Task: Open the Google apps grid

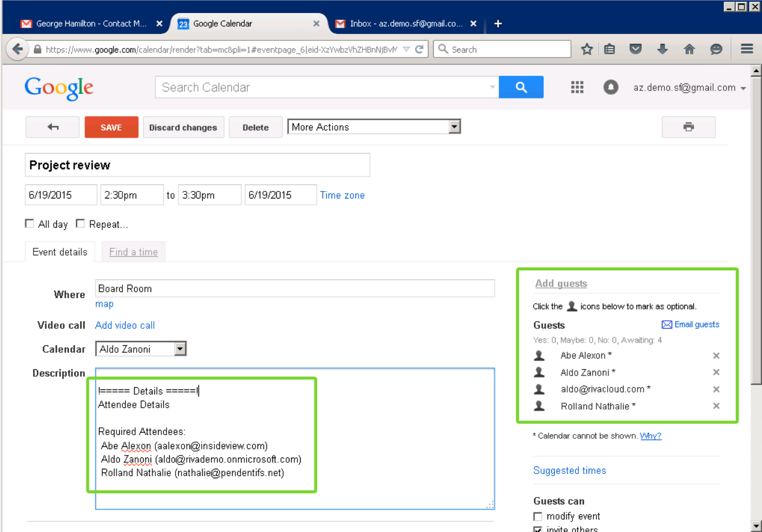Action: point(577,87)
